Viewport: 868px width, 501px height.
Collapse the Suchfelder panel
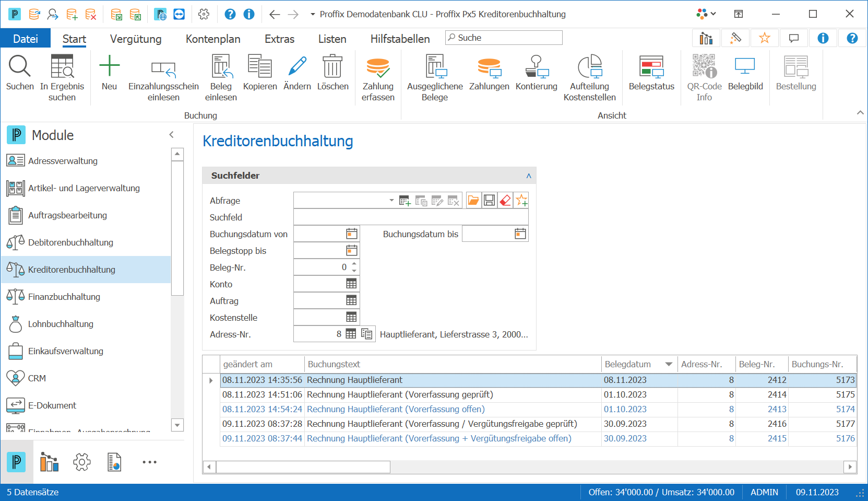tap(529, 176)
